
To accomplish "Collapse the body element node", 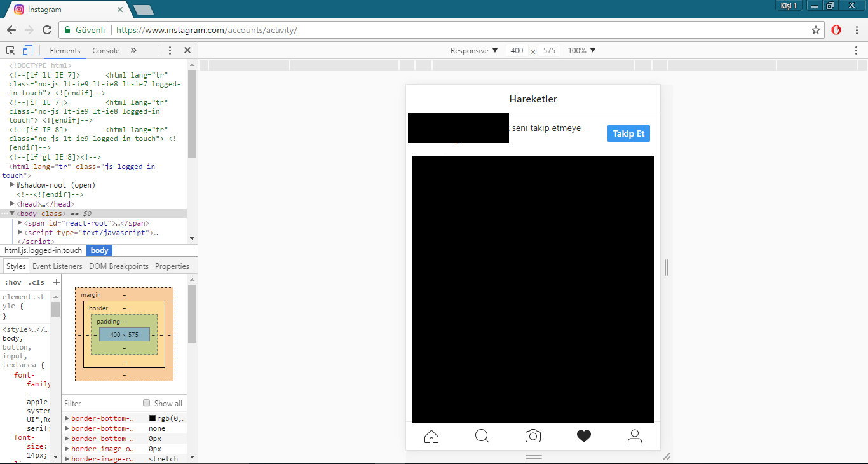I will tap(12, 214).
